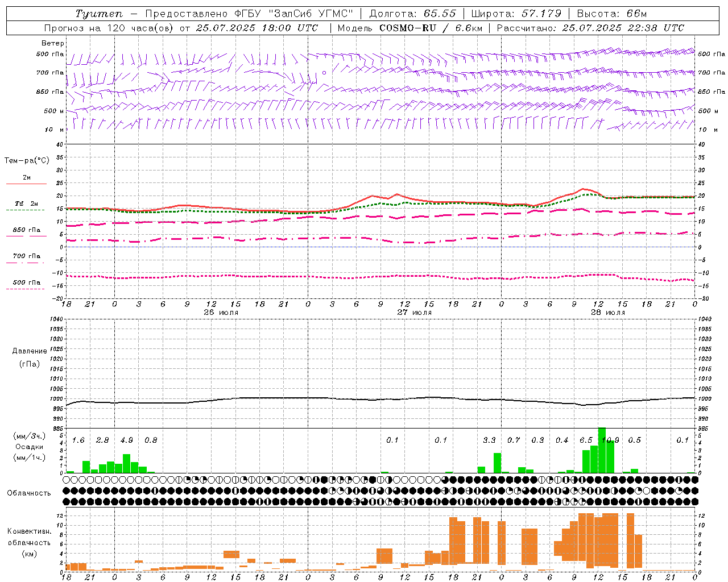Click the tallest green precipitation bar
728x582 pixels.
(x=602, y=450)
